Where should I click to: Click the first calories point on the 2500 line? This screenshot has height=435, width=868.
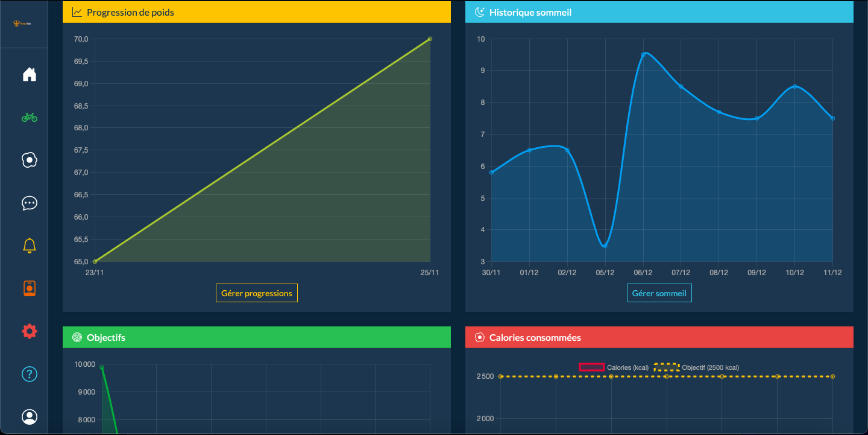click(x=502, y=376)
